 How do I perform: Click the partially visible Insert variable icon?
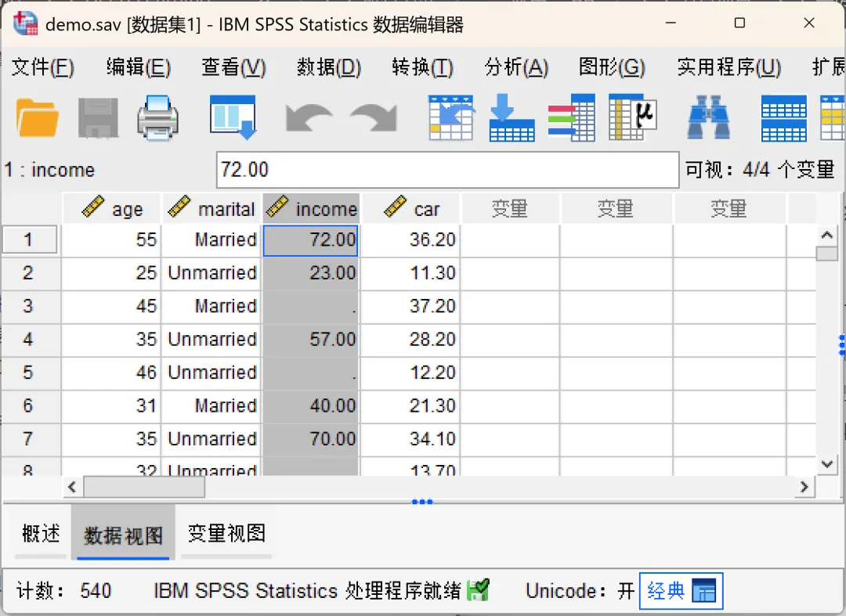(x=833, y=117)
